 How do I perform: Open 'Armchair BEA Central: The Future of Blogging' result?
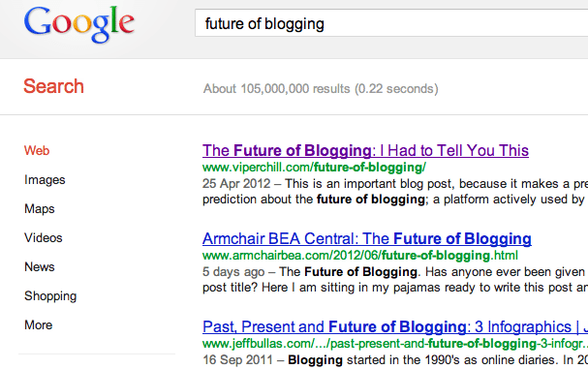tap(367, 239)
